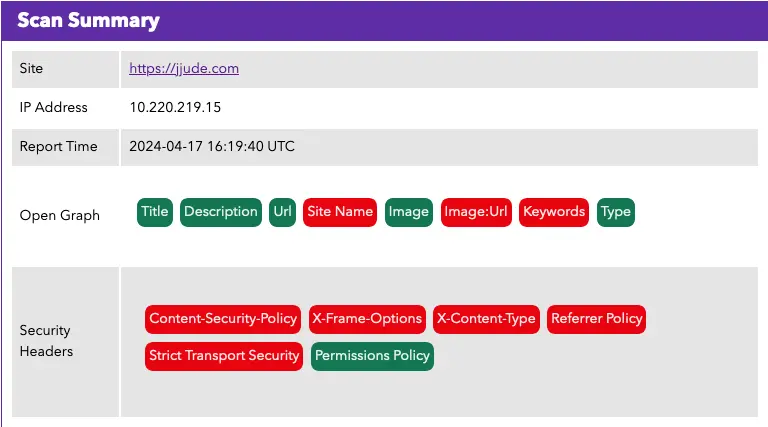Click the Content-Security-Policy header badge
Viewport: 768px width, 427px height.
tap(223, 319)
